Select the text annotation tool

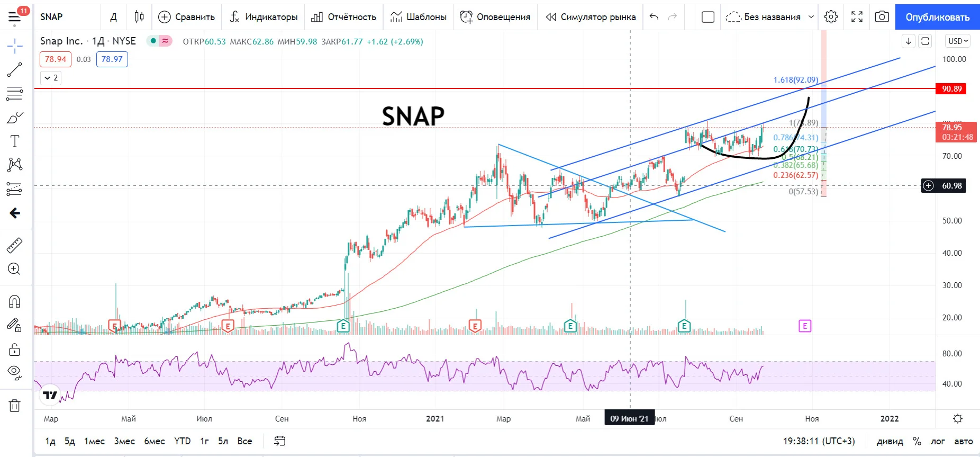coord(15,141)
